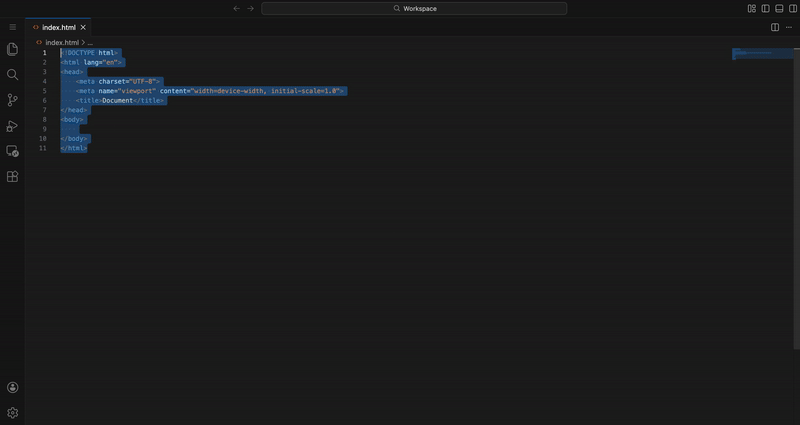Open the Accounts menu

(12, 387)
